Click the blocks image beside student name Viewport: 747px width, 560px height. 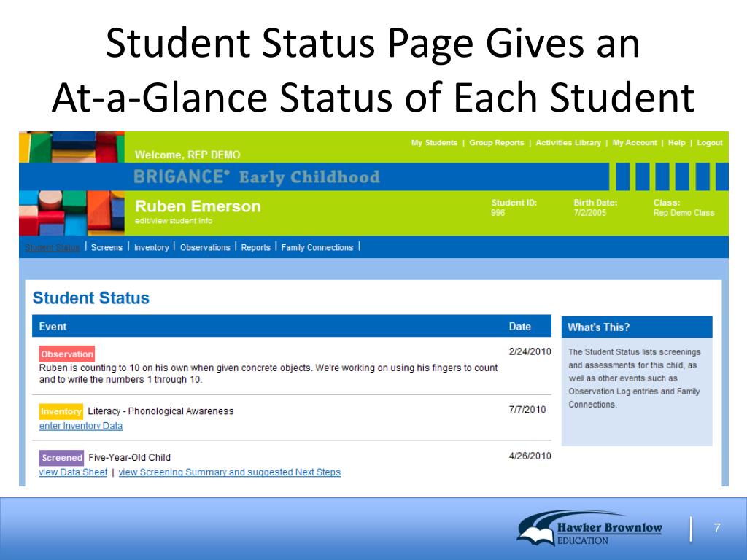click(x=72, y=213)
